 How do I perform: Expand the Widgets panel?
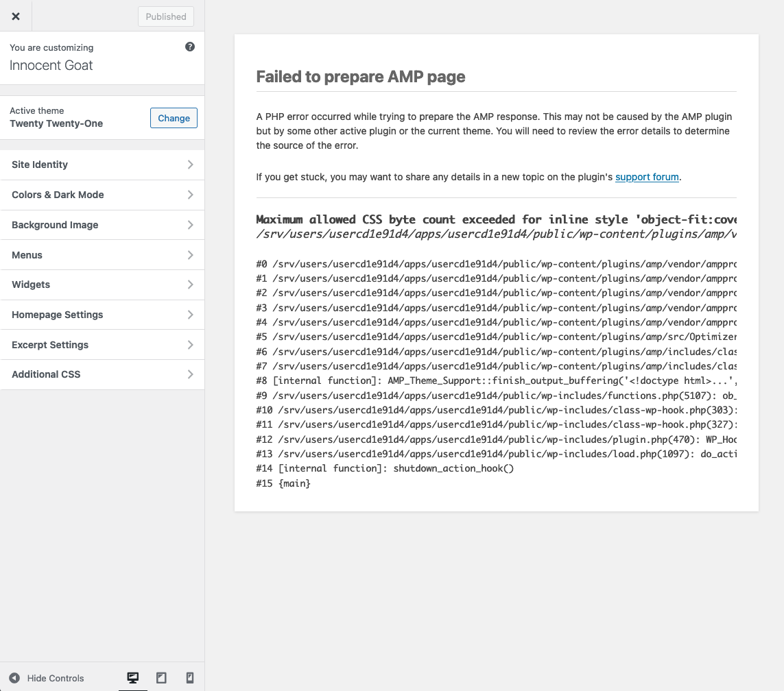click(x=102, y=284)
